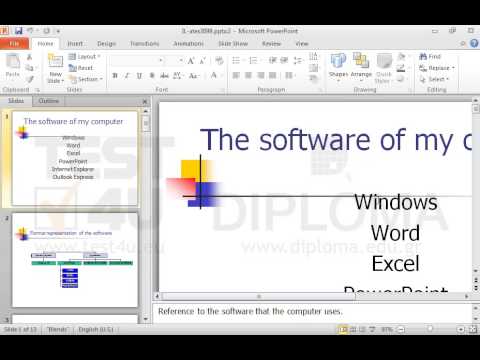Open the Layout dropdown
The width and height of the screenshot is (480, 360).
point(85,57)
